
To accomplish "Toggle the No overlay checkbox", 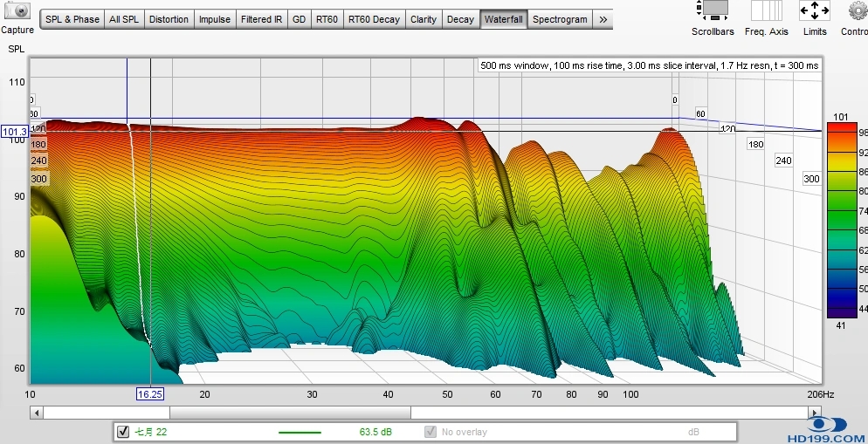I will (431, 432).
